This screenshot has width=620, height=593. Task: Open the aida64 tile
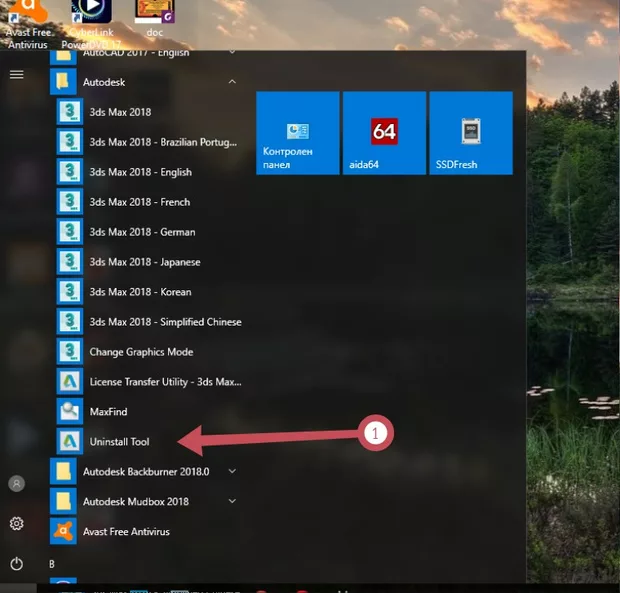pyautogui.click(x=384, y=133)
